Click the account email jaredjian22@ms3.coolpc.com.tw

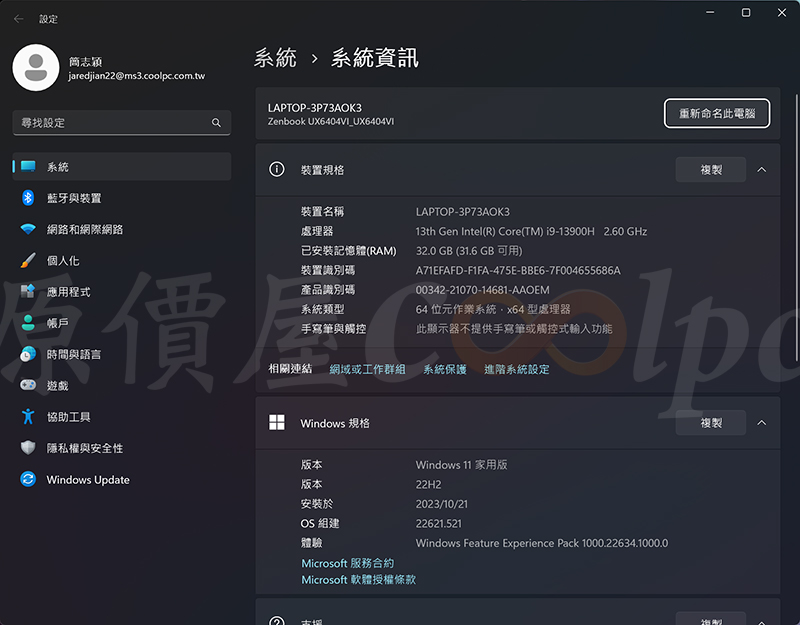pyautogui.click(x=137, y=76)
